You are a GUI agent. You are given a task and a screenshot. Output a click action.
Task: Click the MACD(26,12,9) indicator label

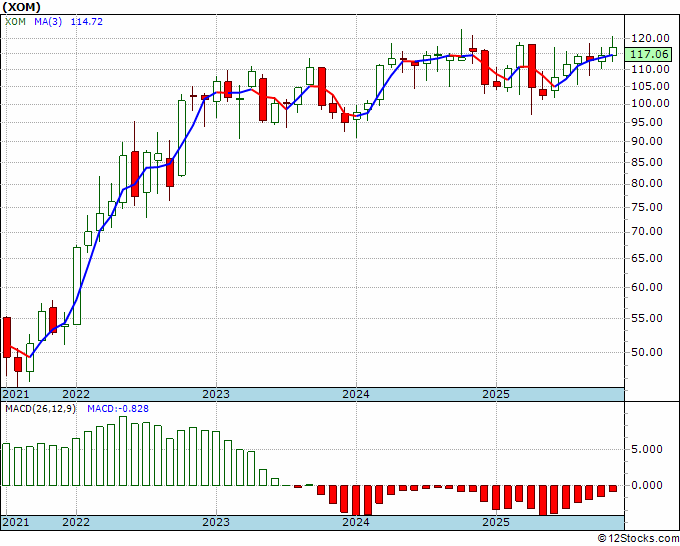40,409
